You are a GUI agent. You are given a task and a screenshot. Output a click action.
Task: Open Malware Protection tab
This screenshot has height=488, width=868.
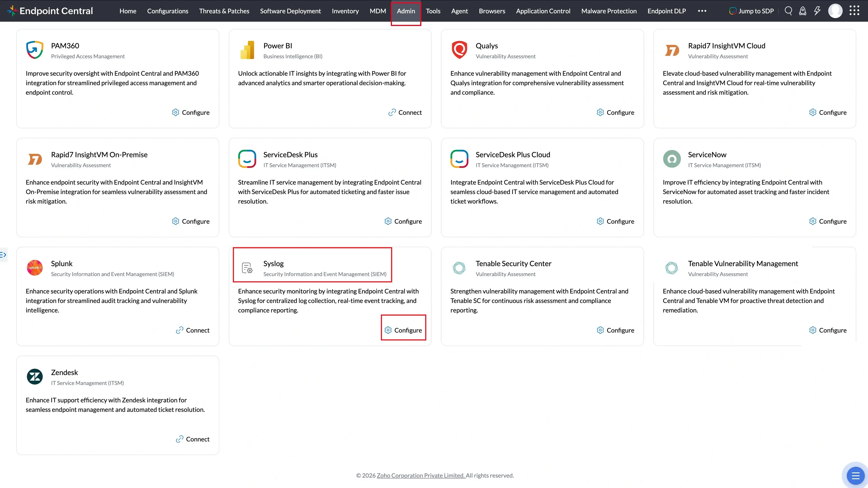609,11
